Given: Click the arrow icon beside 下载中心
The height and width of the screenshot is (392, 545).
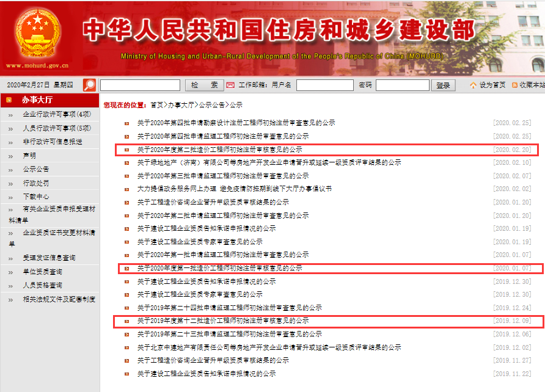Looking at the screenshot, I should coord(10,197).
